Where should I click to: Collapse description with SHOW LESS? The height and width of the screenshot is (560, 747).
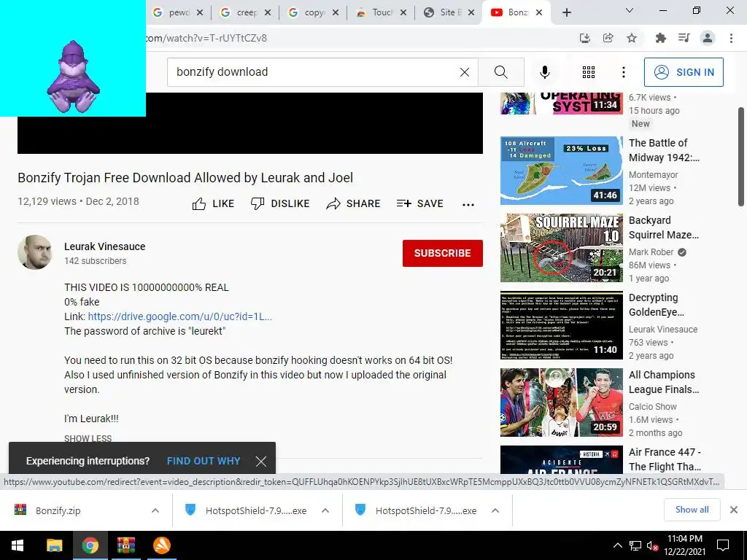pos(88,438)
